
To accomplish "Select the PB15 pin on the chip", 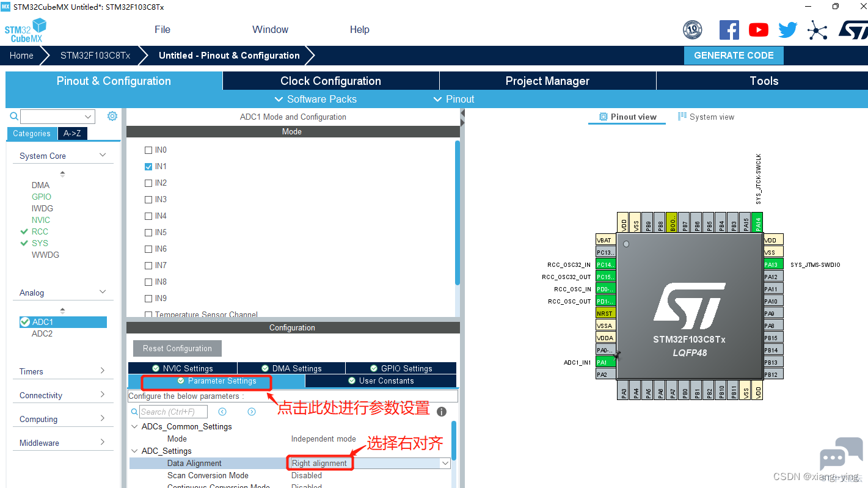I will pyautogui.click(x=773, y=338).
